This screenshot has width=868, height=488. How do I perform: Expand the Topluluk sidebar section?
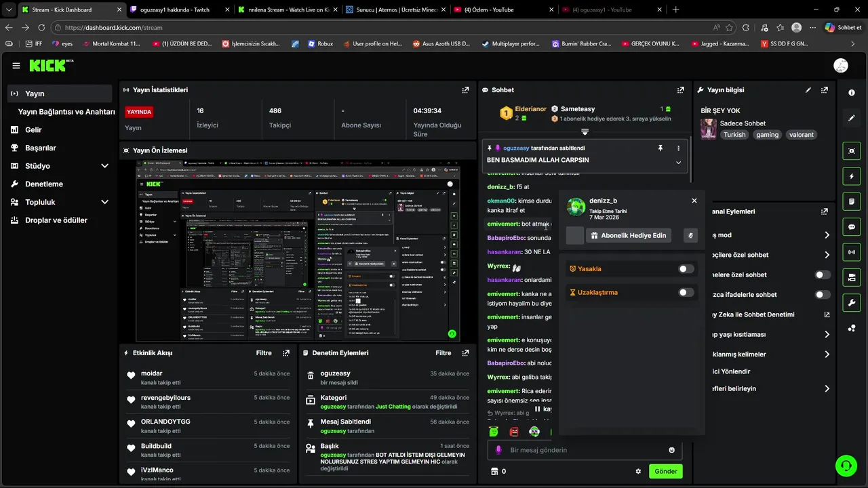104,202
